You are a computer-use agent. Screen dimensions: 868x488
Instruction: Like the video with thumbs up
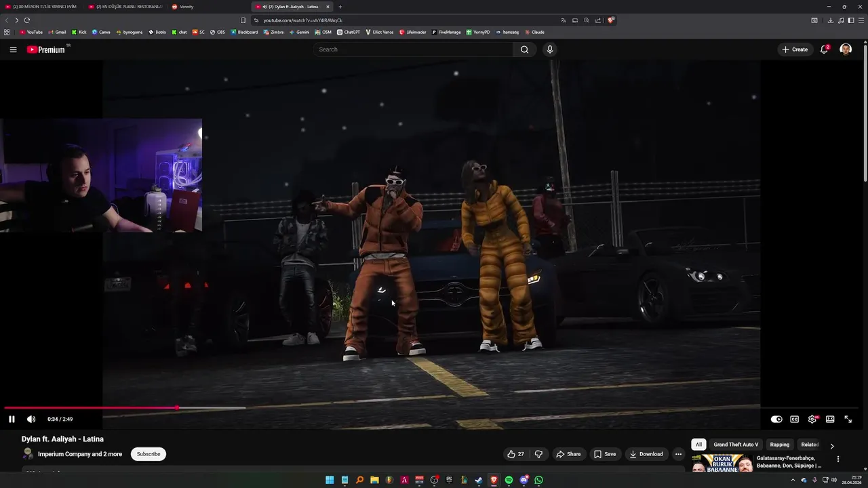[515, 454]
